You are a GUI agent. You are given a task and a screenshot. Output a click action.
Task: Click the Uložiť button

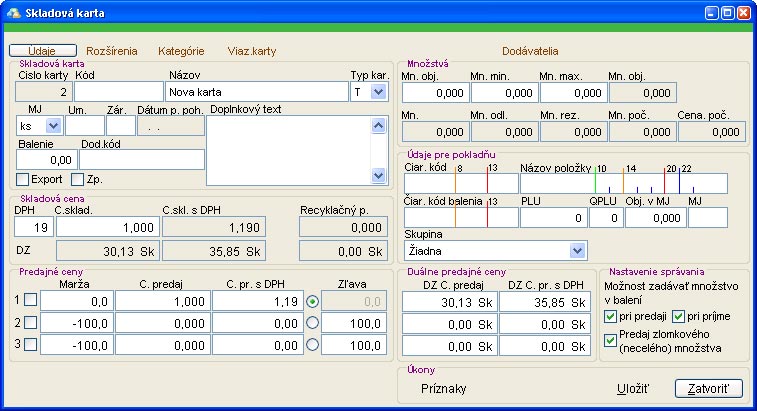(x=631, y=388)
